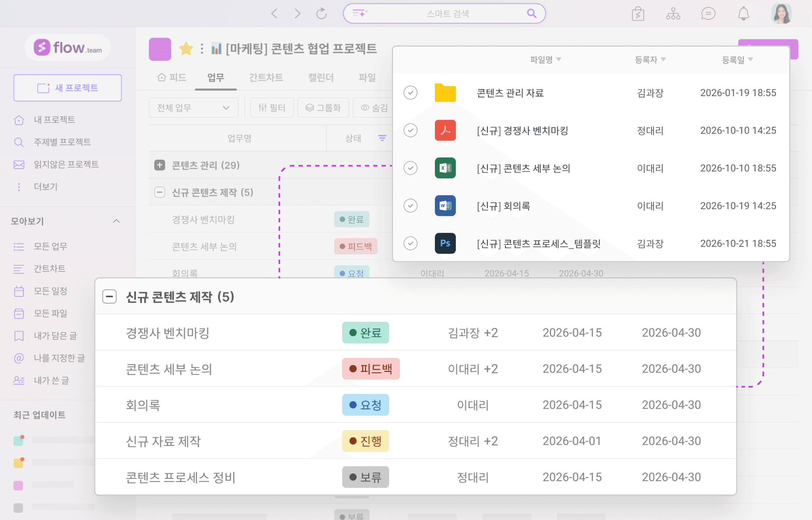Open the chat messages icon
Image resolution: width=812 pixels, height=520 pixels.
(708, 14)
